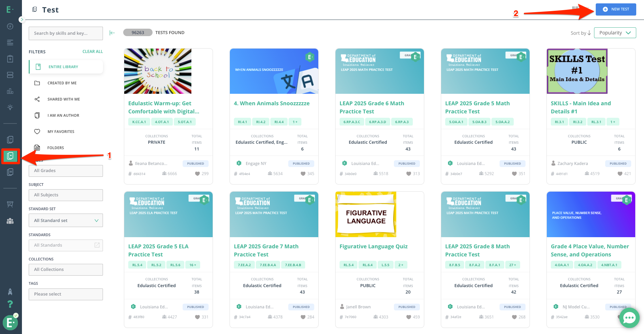Click the Clear All filters link
This screenshot has height=334, width=644.
click(92, 52)
